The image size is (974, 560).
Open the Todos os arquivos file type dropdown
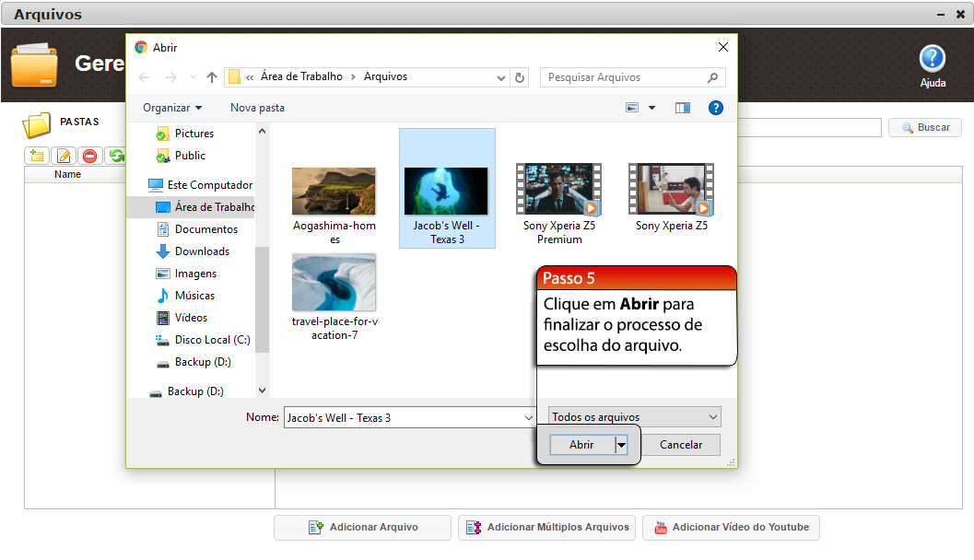(634, 417)
